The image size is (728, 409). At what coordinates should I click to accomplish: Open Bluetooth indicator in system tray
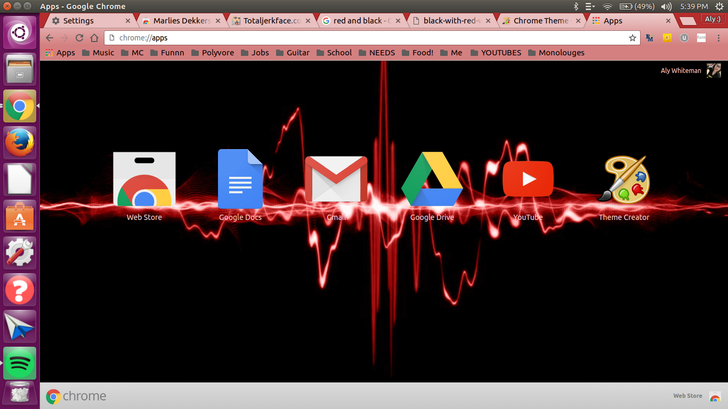pos(576,6)
